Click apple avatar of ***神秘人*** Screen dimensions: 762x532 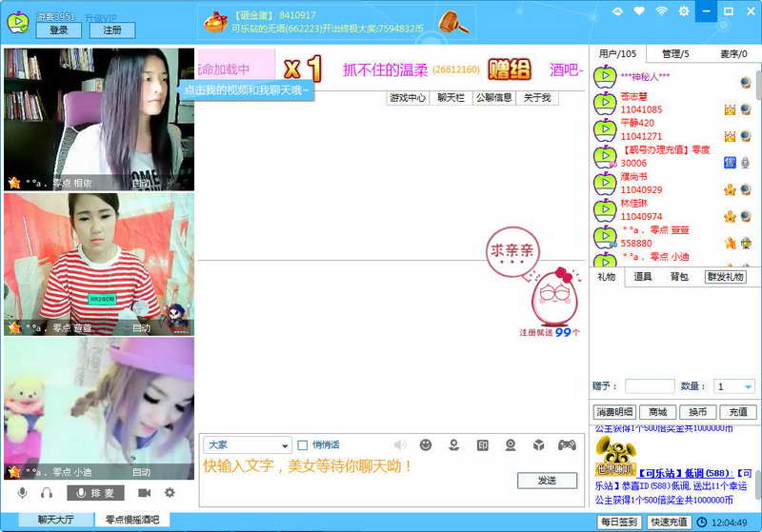tap(605, 77)
